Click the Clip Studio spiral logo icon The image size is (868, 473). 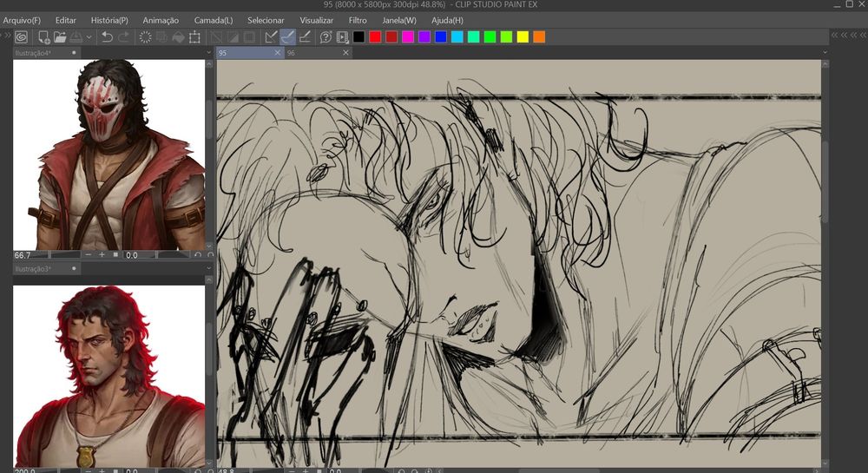point(21,37)
